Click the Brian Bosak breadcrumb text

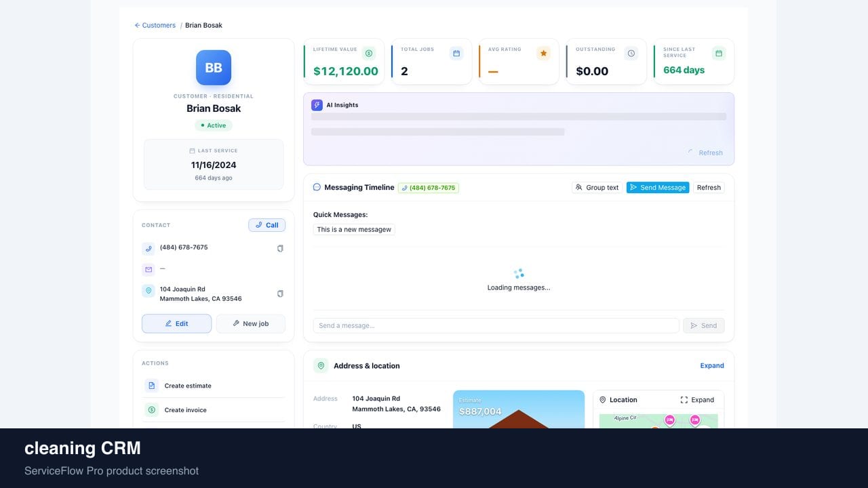(x=203, y=25)
